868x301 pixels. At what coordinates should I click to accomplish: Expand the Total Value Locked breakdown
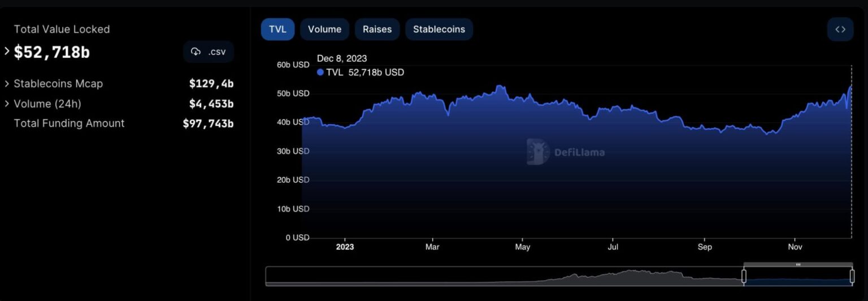point(7,52)
